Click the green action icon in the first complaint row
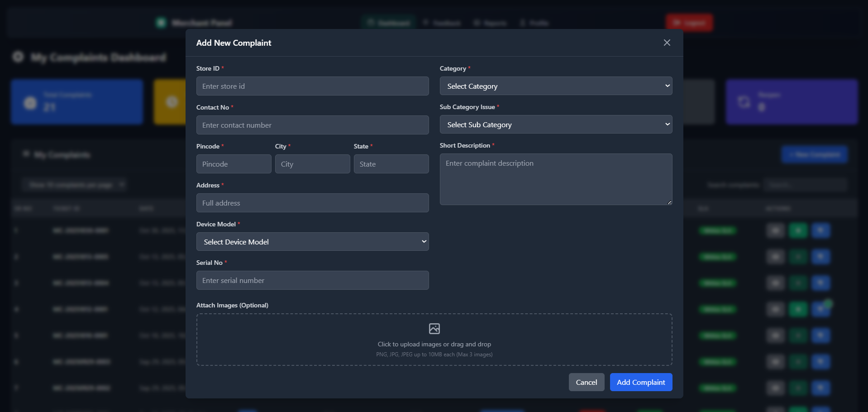868x412 pixels. 798,230
